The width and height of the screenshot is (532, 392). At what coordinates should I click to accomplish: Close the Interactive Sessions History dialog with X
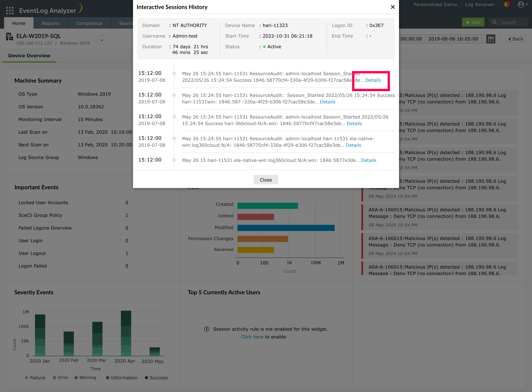[393, 7]
